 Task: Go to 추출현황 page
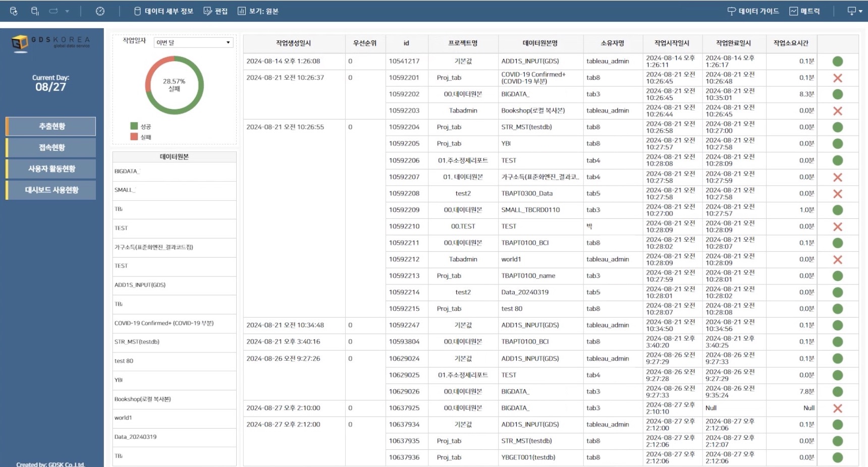point(51,126)
